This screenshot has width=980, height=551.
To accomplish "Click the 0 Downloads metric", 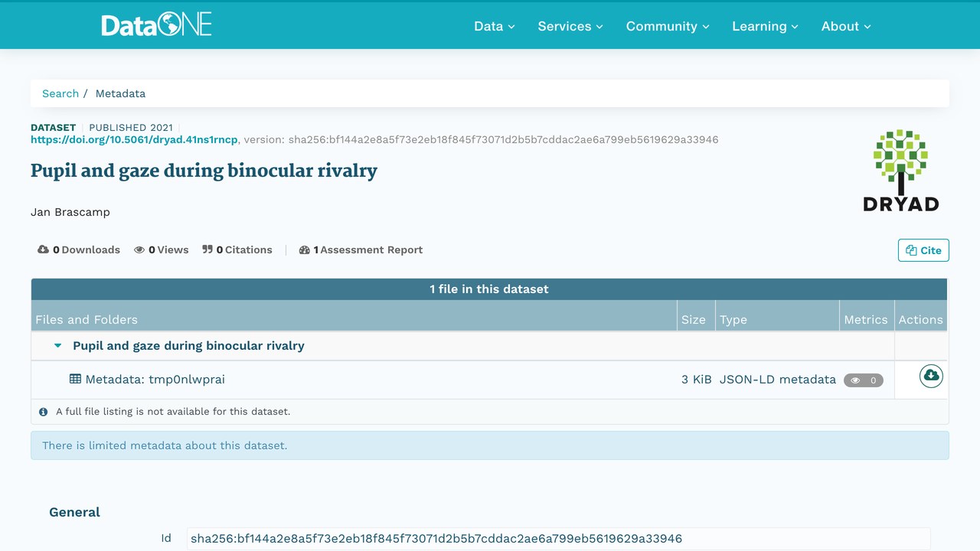I will coord(79,249).
